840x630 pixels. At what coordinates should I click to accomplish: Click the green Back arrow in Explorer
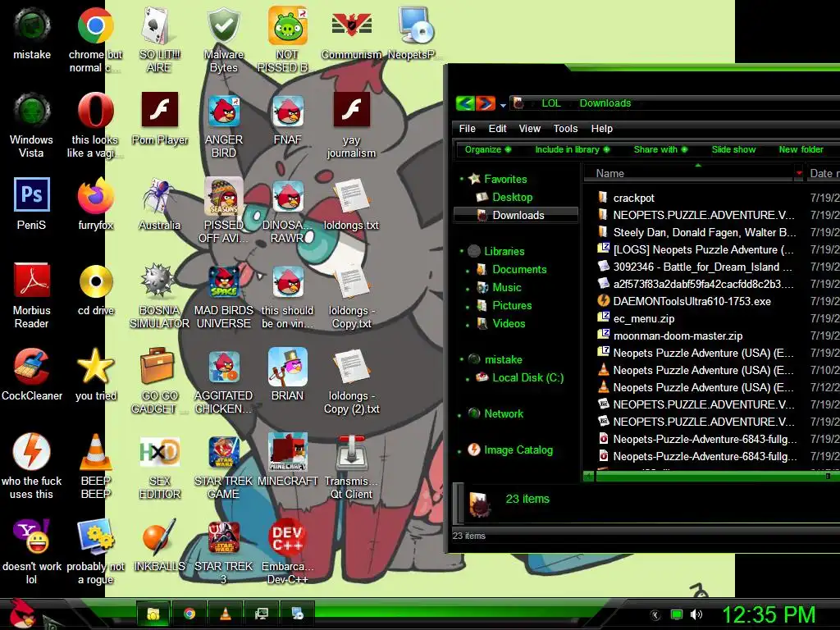[465, 103]
